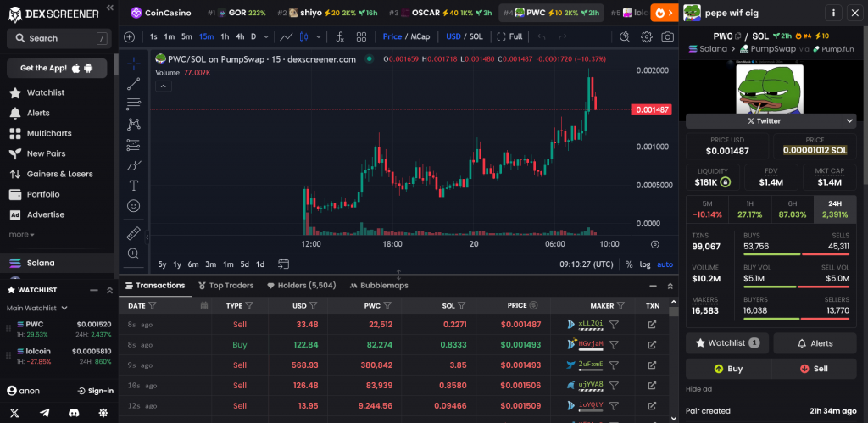Click the Search input field

pyautogui.click(x=59, y=38)
